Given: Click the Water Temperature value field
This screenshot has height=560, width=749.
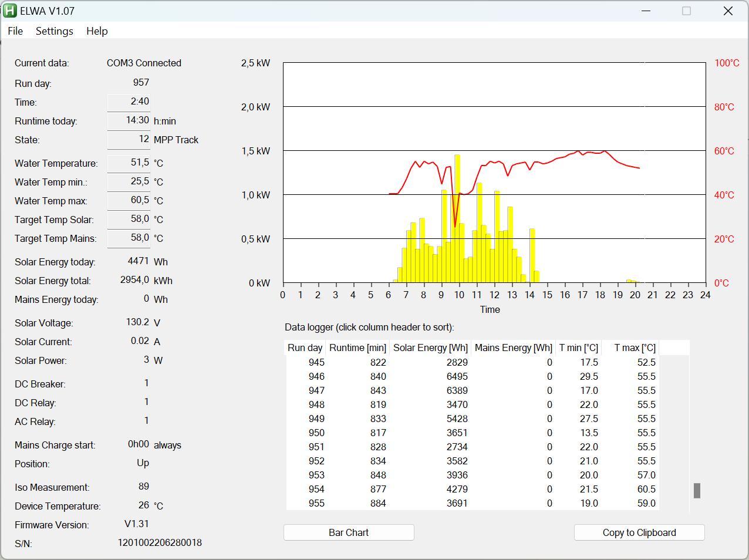Looking at the screenshot, I should pos(129,163).
